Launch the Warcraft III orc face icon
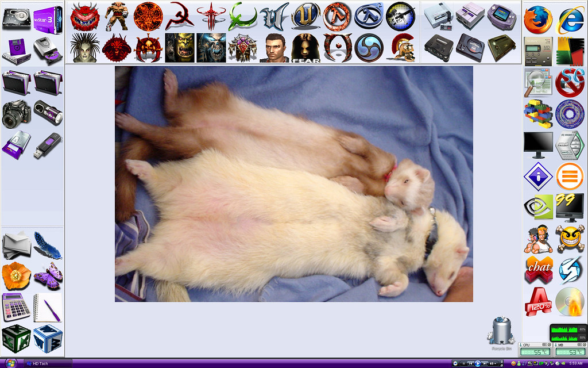The width and height of the screenshot is (588, 368). [x=180, y=48]
